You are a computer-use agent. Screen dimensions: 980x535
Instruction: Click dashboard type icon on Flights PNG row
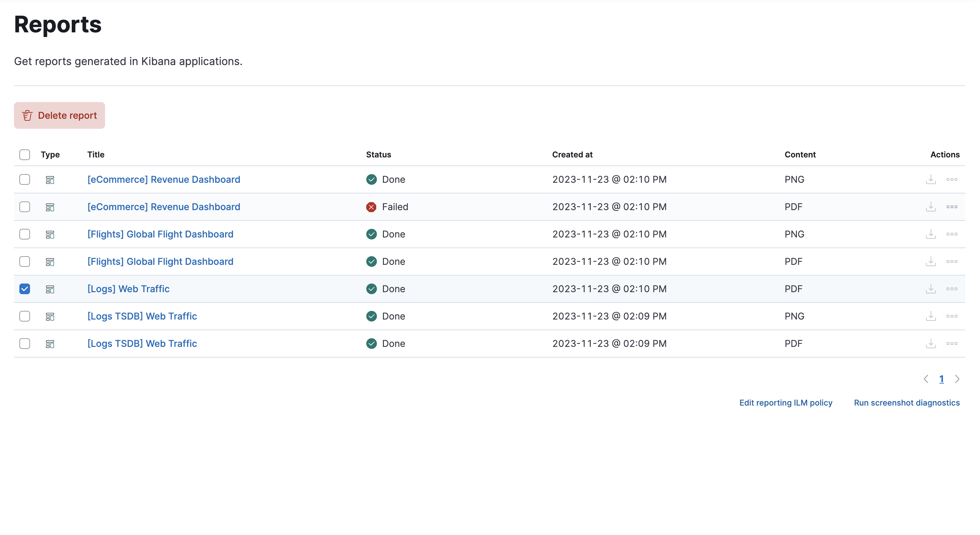pyautogui.click(x=50, y=234)
